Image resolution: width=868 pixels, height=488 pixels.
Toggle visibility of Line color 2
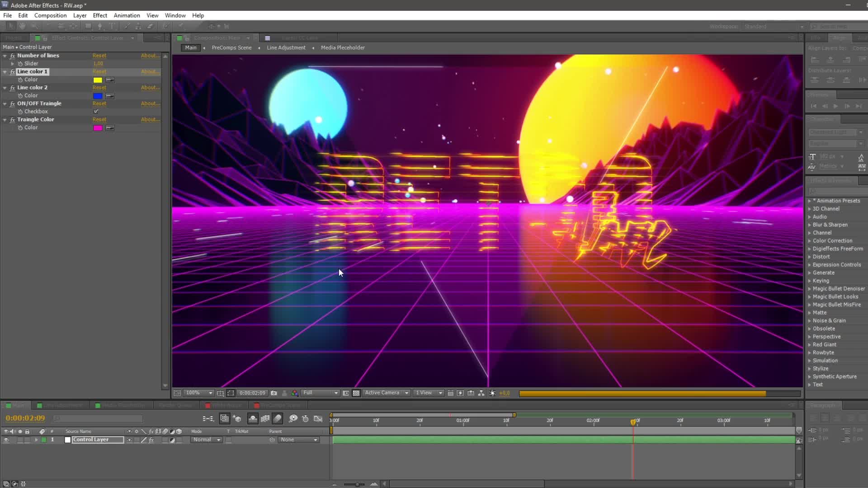13,87
